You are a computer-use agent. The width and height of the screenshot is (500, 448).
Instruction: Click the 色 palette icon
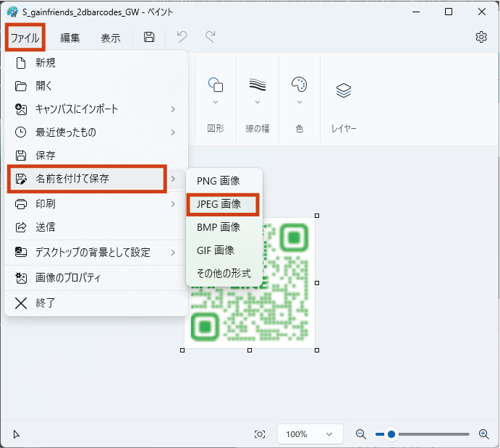tap(299, 85)
